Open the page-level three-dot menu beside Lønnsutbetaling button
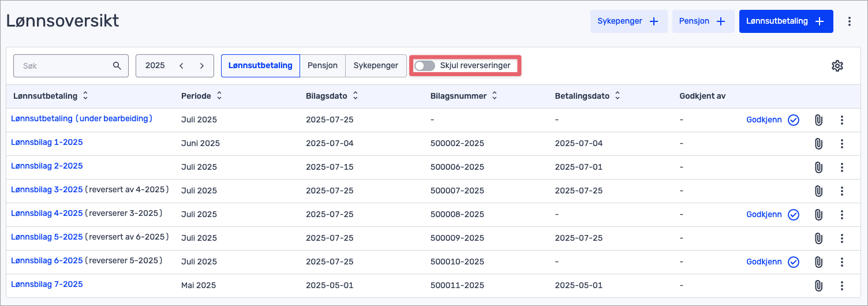This screenshot has width=868, height=306. pyautogui.click(x=849, y=21)
